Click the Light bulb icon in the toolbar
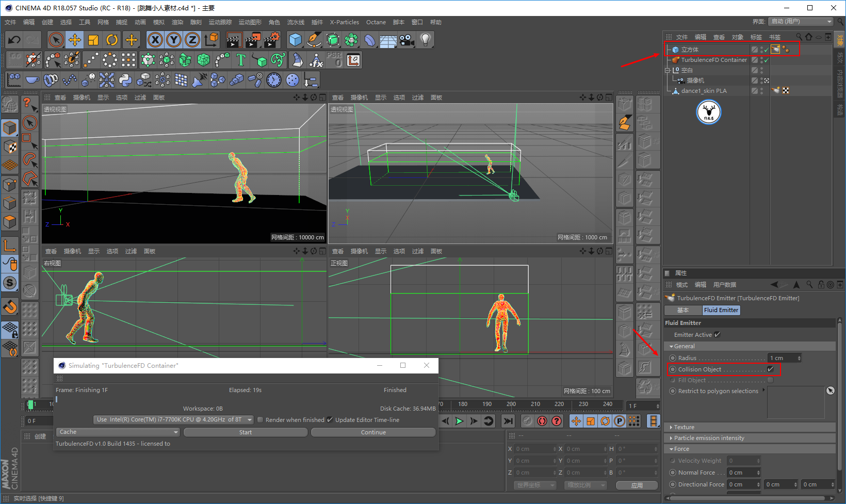The width and height of the screenshot is (846, 504). [426, 40]
